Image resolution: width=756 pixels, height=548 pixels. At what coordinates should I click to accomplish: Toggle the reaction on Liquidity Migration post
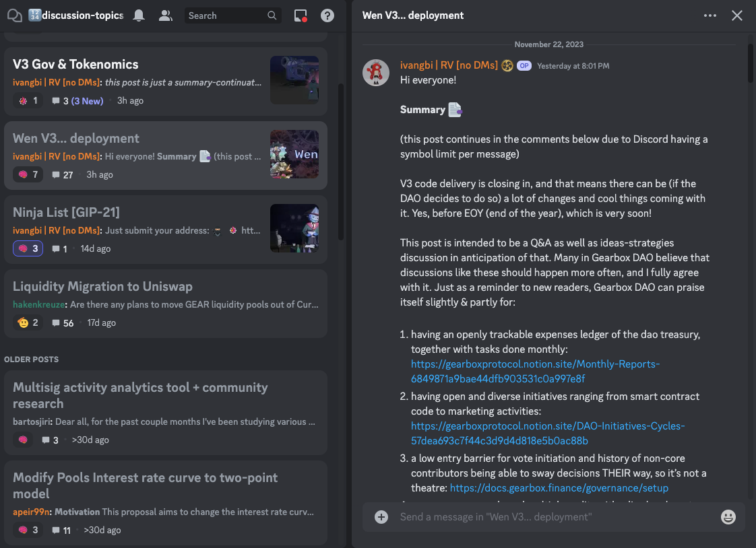pyautogui.click(x=28, y=322)
